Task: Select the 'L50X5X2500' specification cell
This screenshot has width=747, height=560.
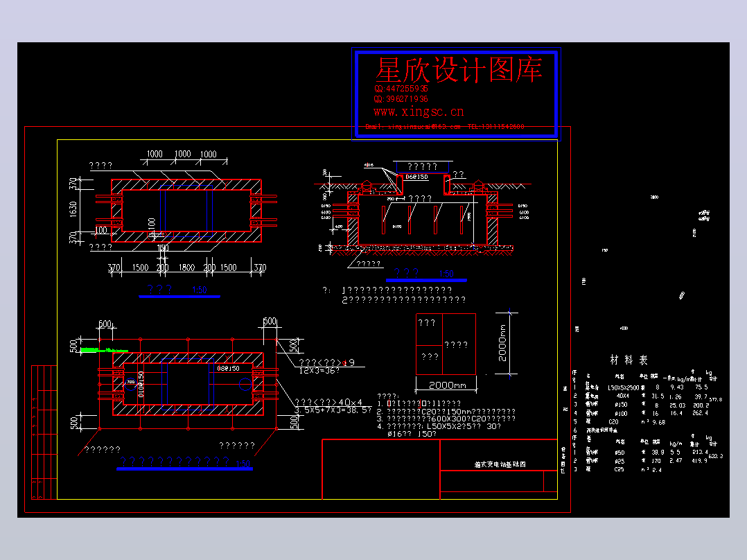Action: [623, 388]
